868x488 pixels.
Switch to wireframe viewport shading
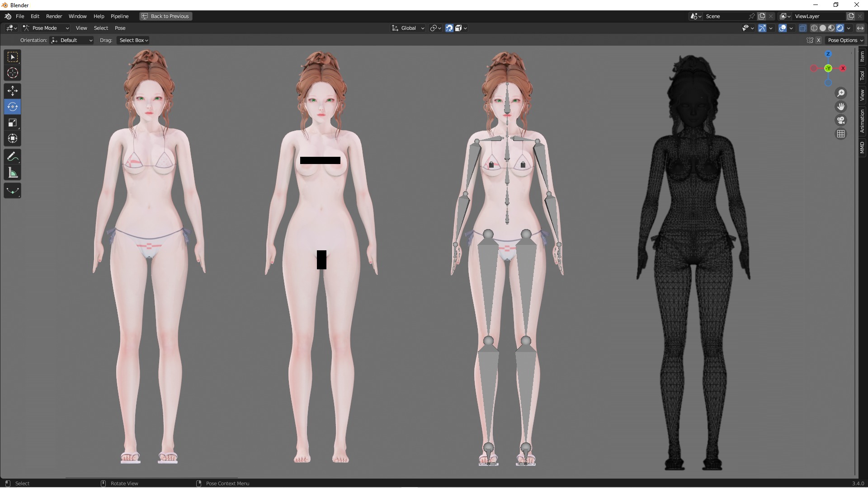click(x=814, y=28)
